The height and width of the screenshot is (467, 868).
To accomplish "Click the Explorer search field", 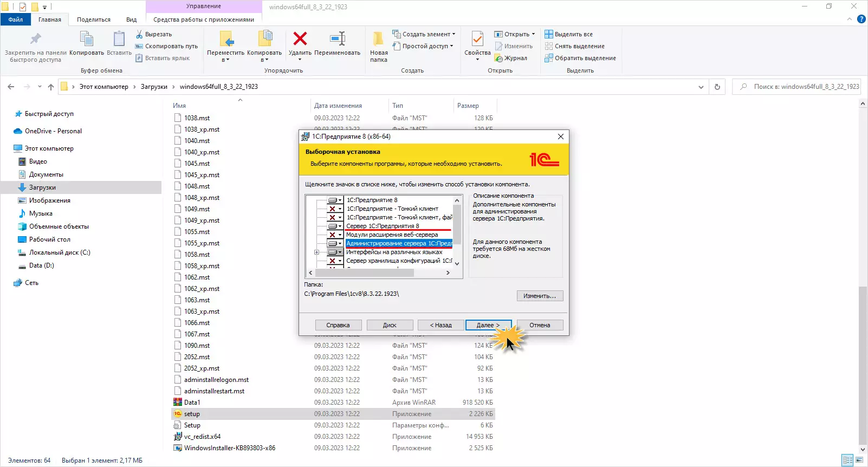I will click(x=796, y=87).
